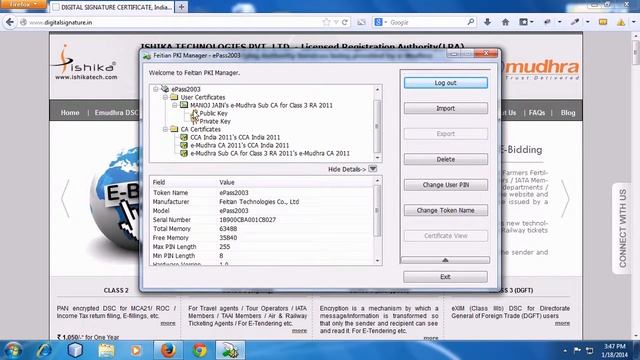Collapse the MANOJ JAIN certificate node

click(175, 105)
